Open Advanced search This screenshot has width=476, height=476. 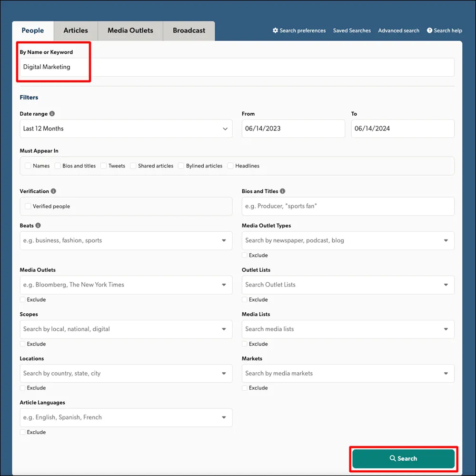398,30
